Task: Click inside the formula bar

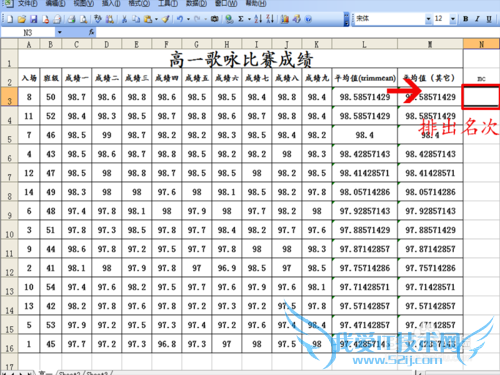Action: 298,32
